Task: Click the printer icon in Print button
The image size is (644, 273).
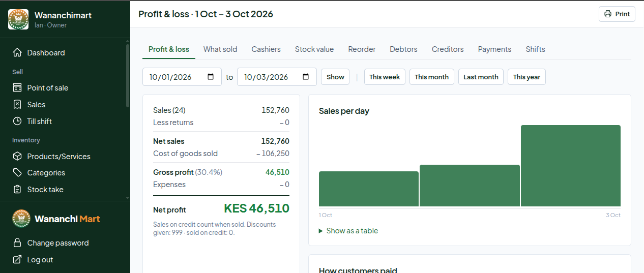Action: click(x=608, y=14)
